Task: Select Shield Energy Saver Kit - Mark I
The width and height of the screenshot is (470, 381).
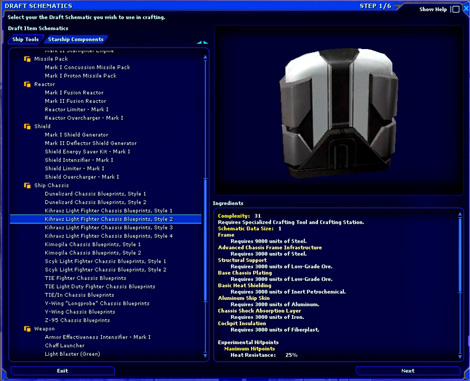Action: pyautogui.click(x=87, y=152)
